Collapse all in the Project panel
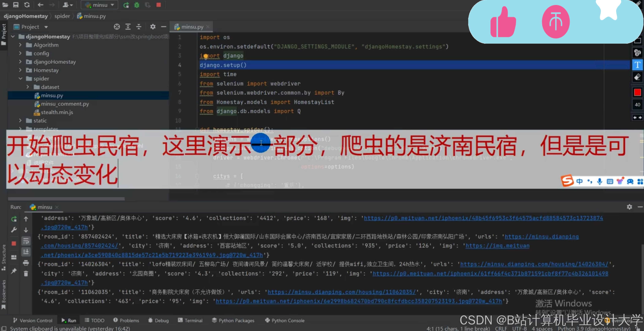The image size is (644, 331). point(139,27)
